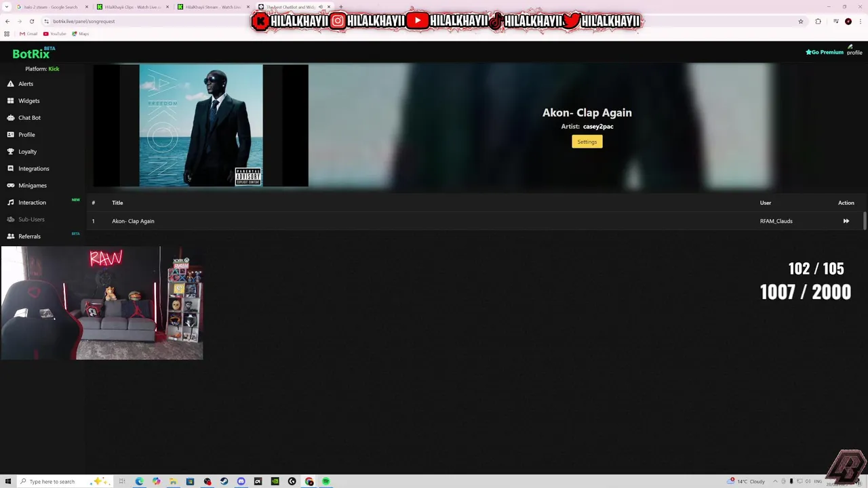
Task: Bookmark this page with the star icon
Action: point(801,21)
